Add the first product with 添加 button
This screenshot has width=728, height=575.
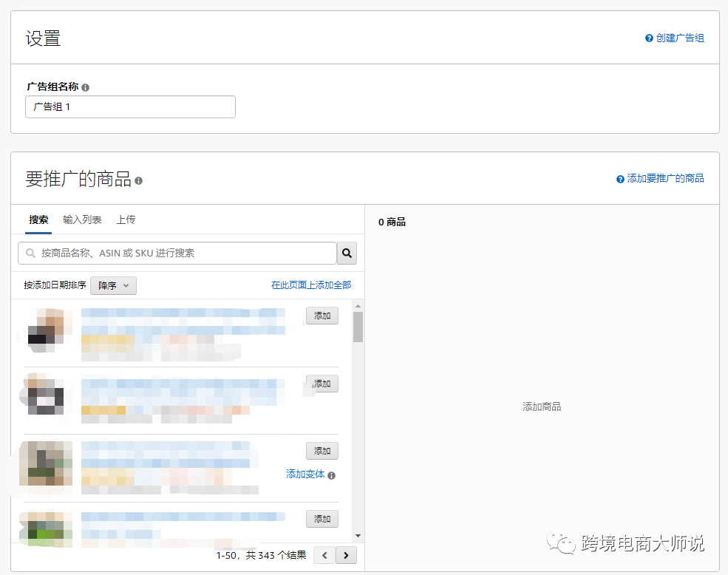tap(322, 315)
